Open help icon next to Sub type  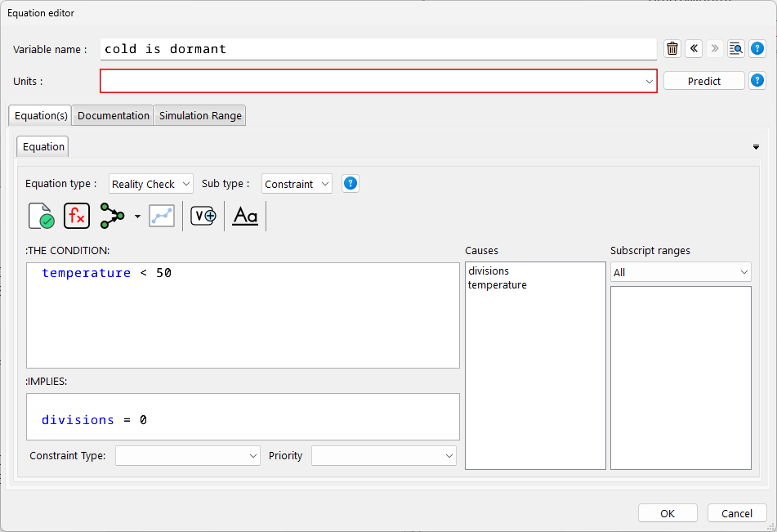351,183
